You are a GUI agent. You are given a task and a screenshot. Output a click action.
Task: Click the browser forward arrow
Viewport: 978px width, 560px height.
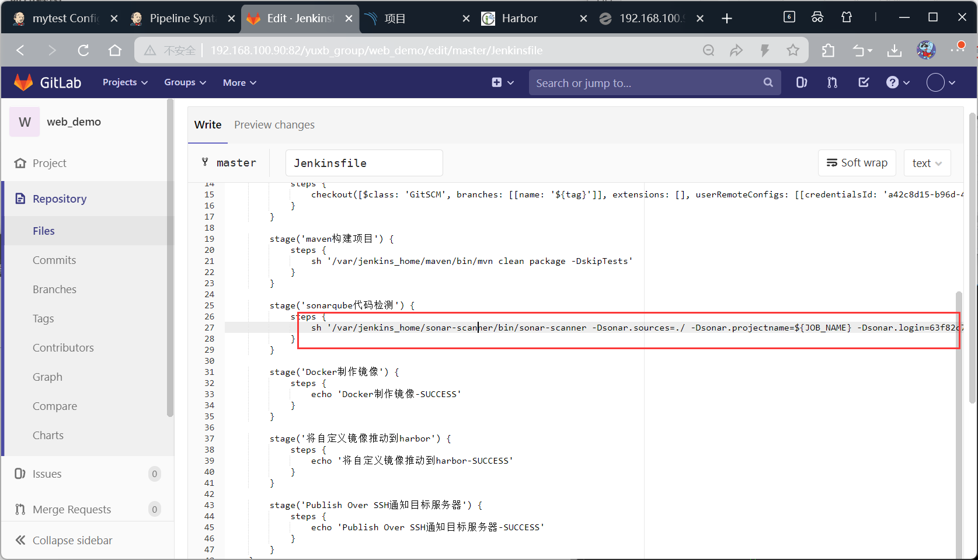[x=52, y=50]
